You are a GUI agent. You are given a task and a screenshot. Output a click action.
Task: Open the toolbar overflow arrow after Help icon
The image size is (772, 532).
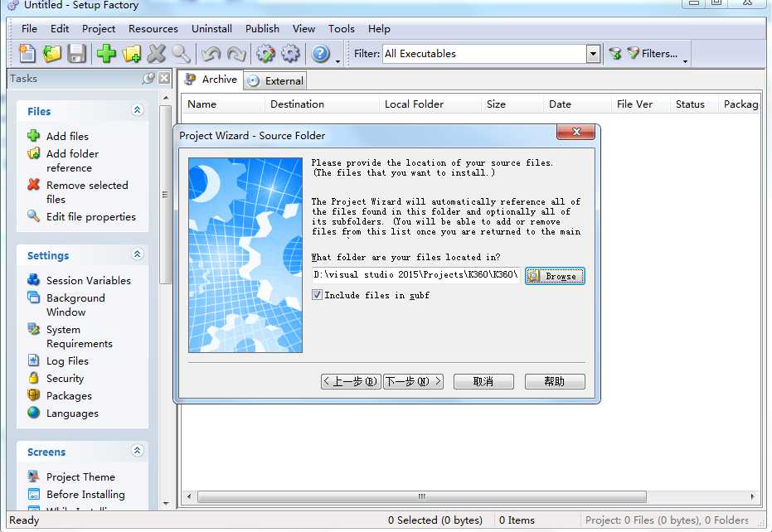tap(337, 61)
